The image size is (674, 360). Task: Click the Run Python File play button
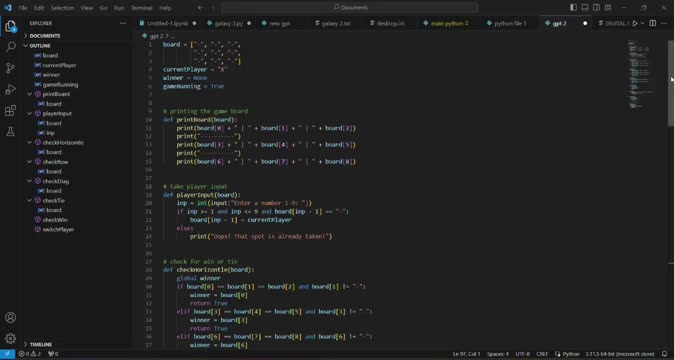[635, 23]
